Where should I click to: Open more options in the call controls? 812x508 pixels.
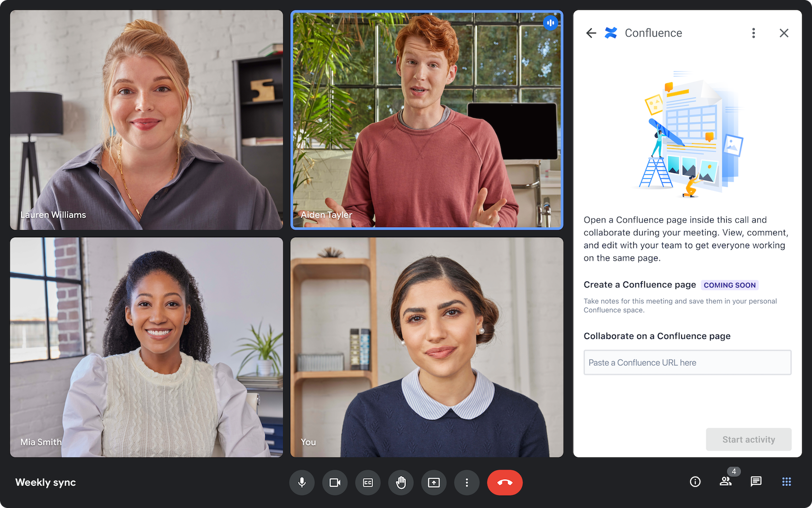coord(466,482)
